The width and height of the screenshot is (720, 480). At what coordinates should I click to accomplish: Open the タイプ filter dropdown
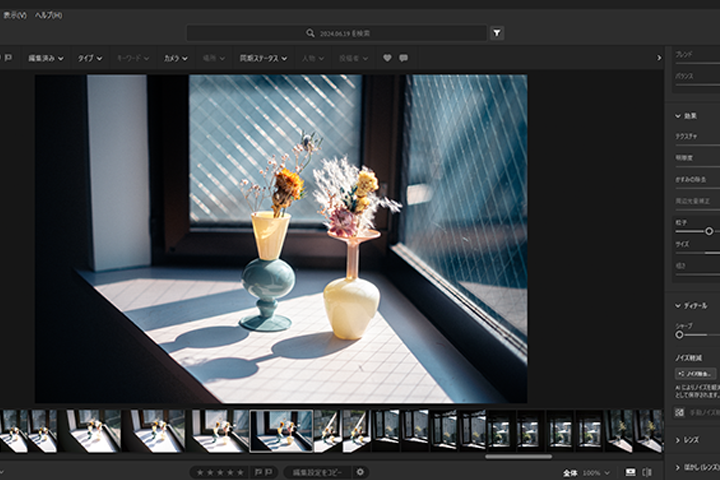[90, 58]
